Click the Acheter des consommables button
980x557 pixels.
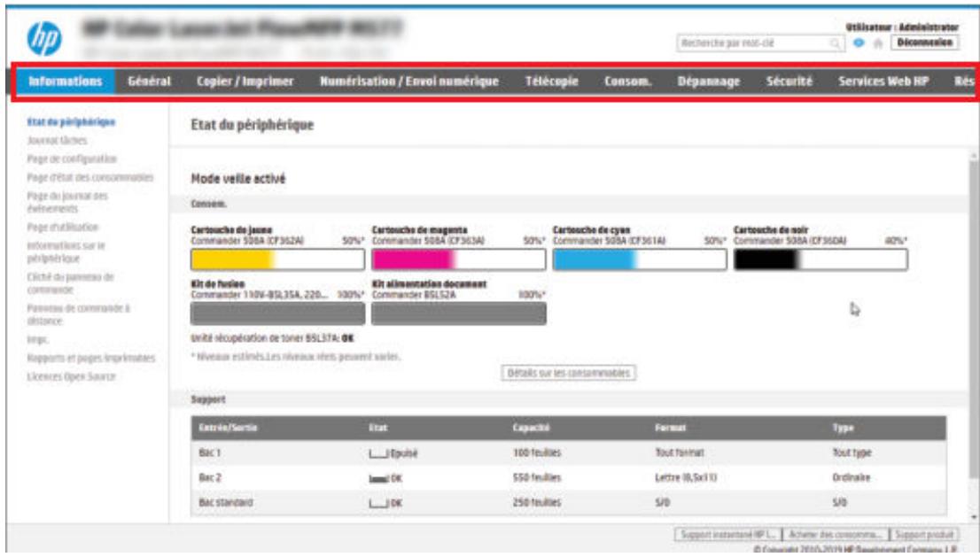[835, 535]
